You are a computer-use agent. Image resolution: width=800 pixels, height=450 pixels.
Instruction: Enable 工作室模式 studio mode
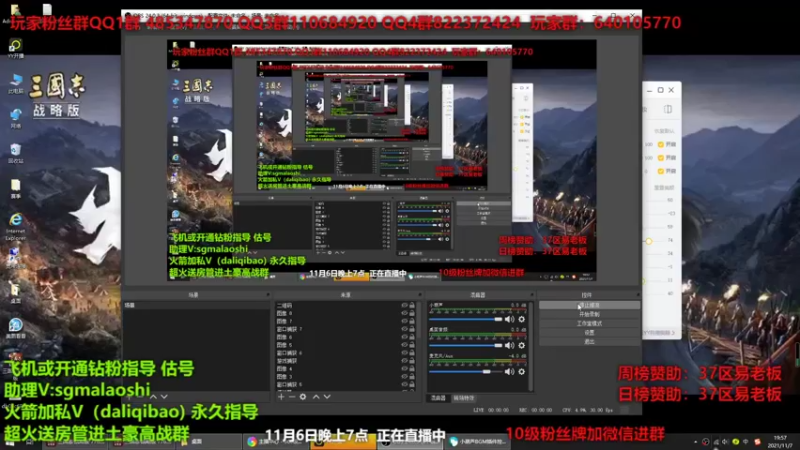point(589,323)
